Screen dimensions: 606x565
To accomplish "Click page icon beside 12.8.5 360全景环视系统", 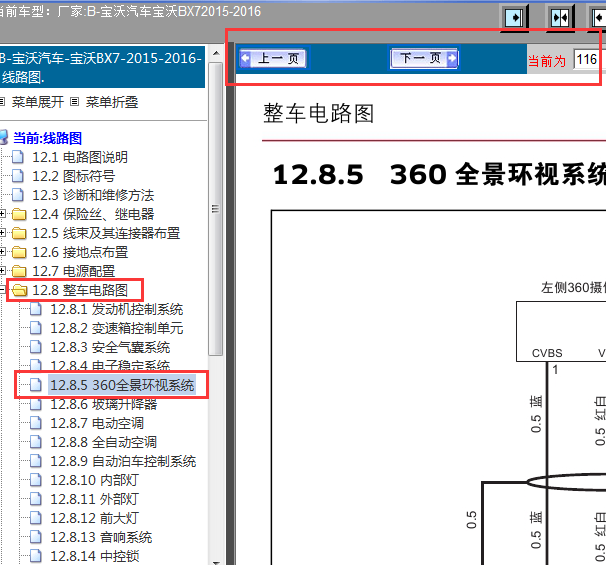I will pos(36,385).
